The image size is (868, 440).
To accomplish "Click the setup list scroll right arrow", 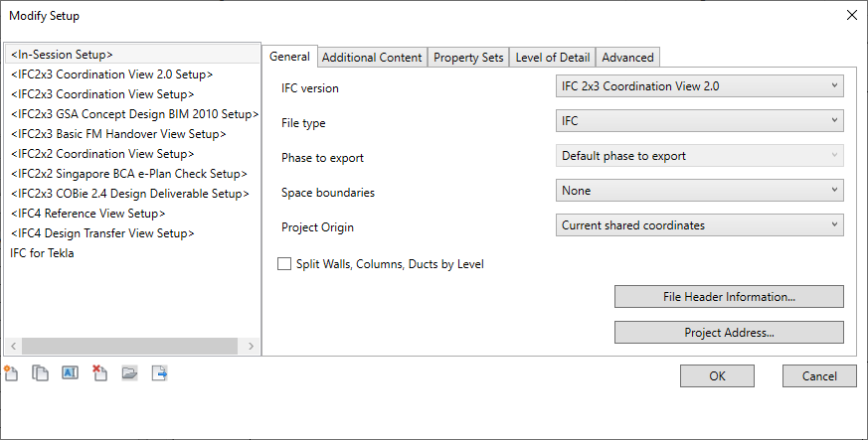I will pos(252,346).
